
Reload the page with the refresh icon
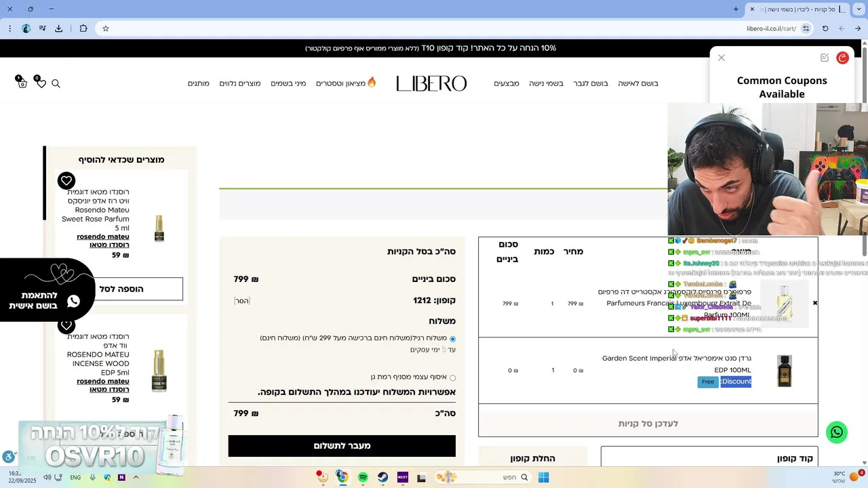[x=825, y=28]
